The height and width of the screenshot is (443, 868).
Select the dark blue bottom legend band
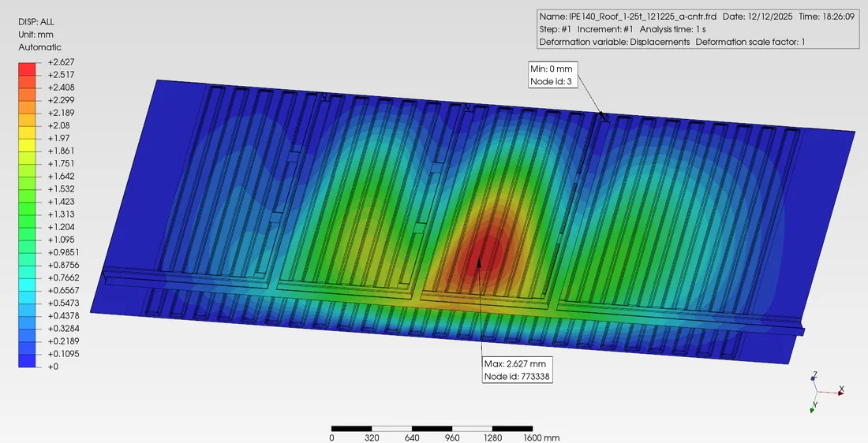click(x=27, y=360)
